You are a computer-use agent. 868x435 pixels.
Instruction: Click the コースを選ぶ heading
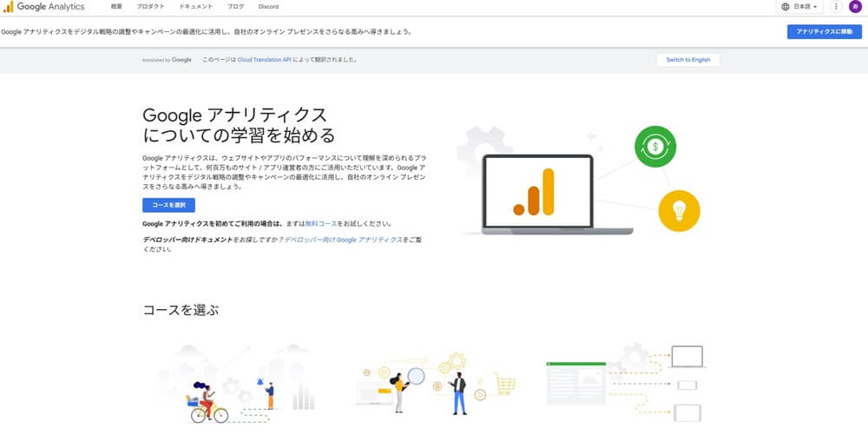181,310
